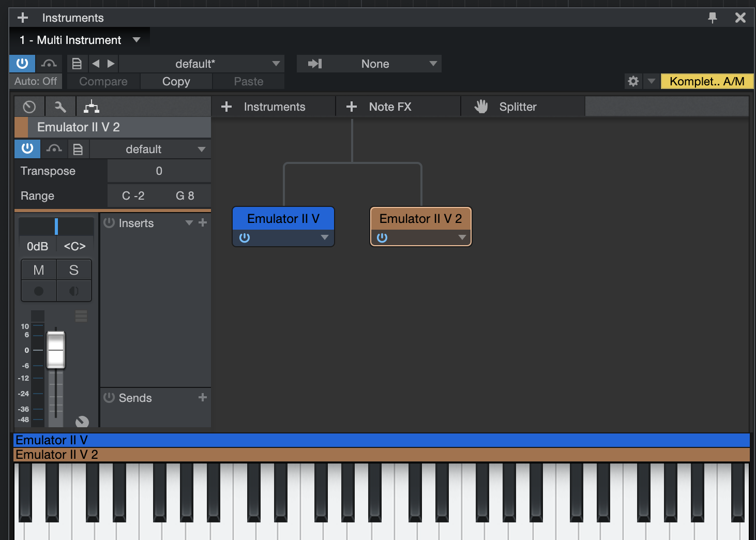Screen dimensions: 756x540
Task: Toggle the Emulator II V node power icon
Action: pyautogui.click(x=245, y=238)
